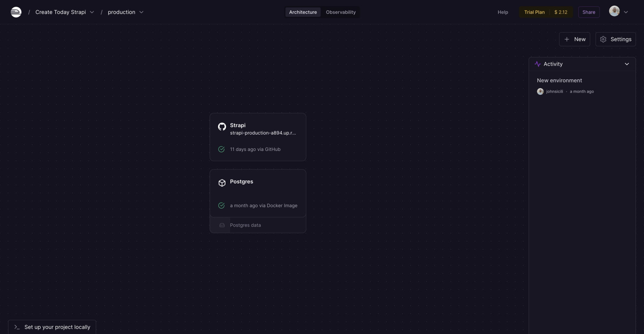Open the production environment dropdown
Screen dimensions: 644x334
point(125,12)
